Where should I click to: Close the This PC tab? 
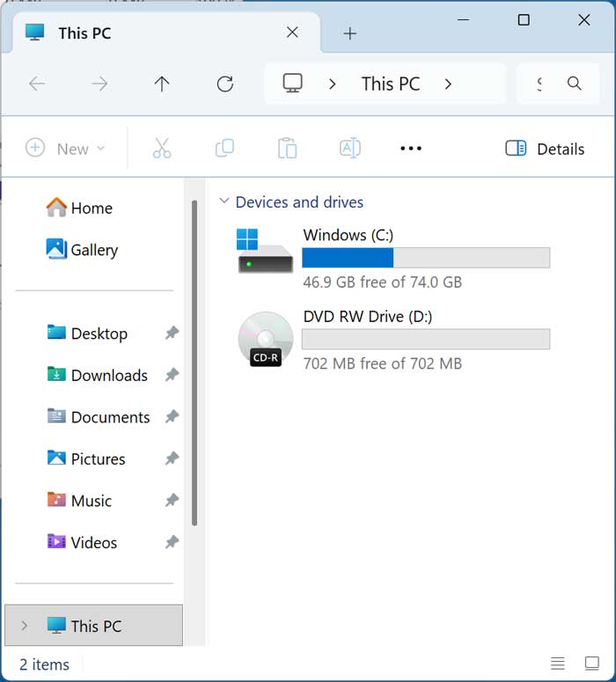(x=292, y=33)
